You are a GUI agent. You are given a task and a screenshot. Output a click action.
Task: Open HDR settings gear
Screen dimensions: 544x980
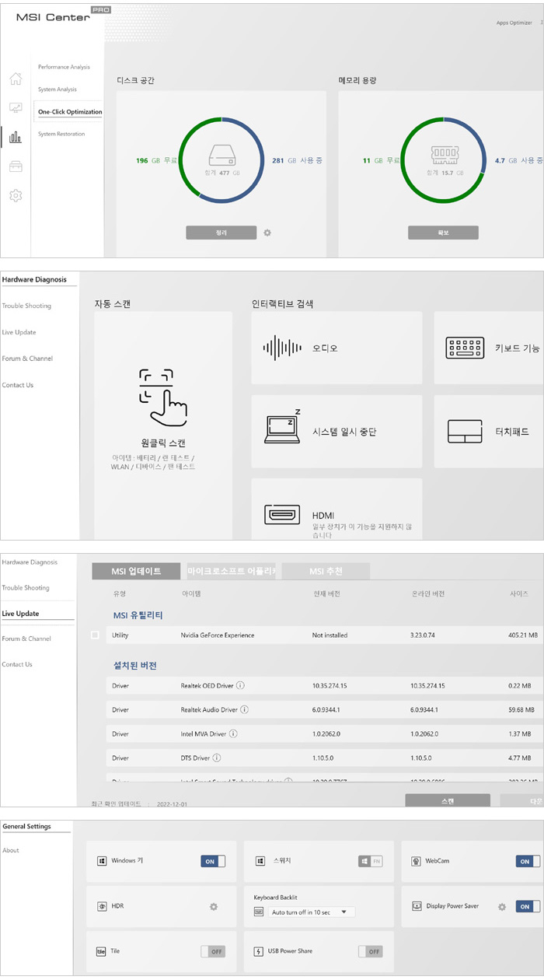213,906
